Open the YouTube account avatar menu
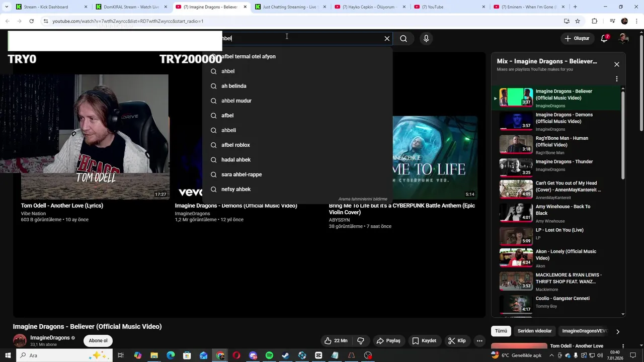 [623, 38]
